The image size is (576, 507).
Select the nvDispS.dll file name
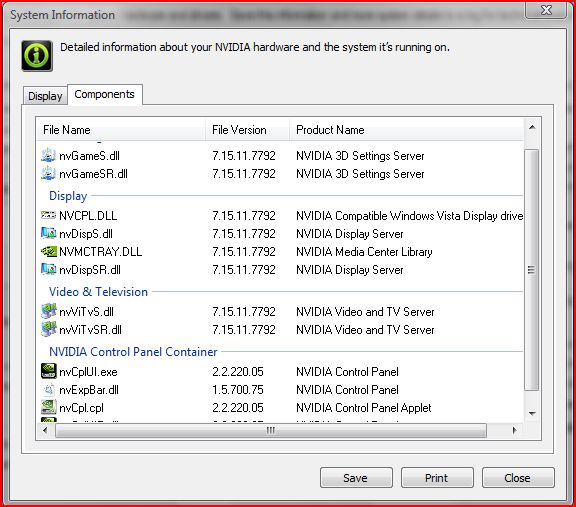(86, 234)
